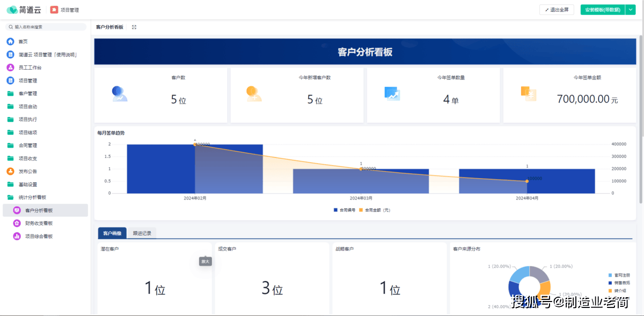Toggle 官网注册 in pie chart legend
Screen dimensions: 644x316
coord(617,275)
